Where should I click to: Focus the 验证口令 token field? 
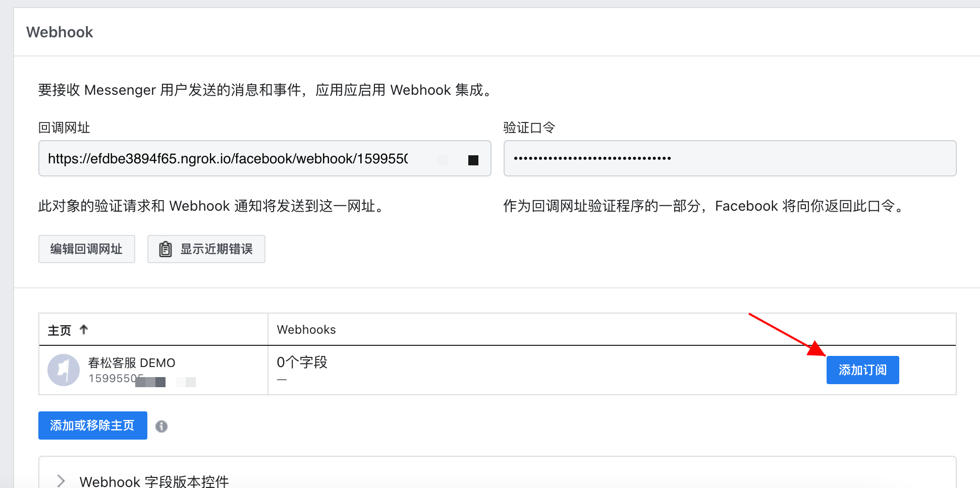730,158
